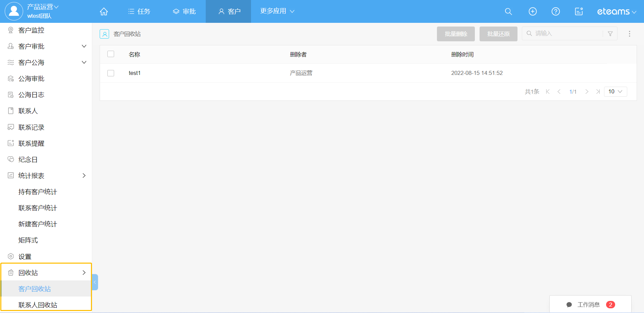The width and height of the screenshot is (644, 313).
Task: Open the help question mark icon
Action: coord(555,11)
